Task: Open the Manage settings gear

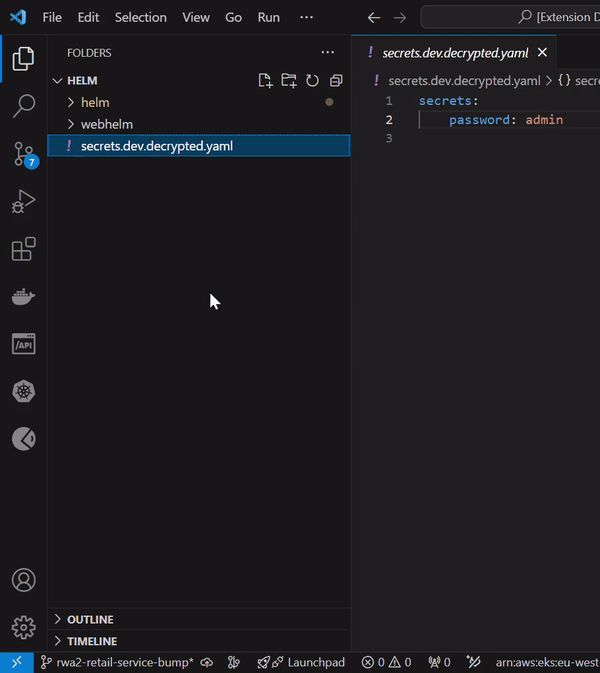Action: [x=24, y=628]
